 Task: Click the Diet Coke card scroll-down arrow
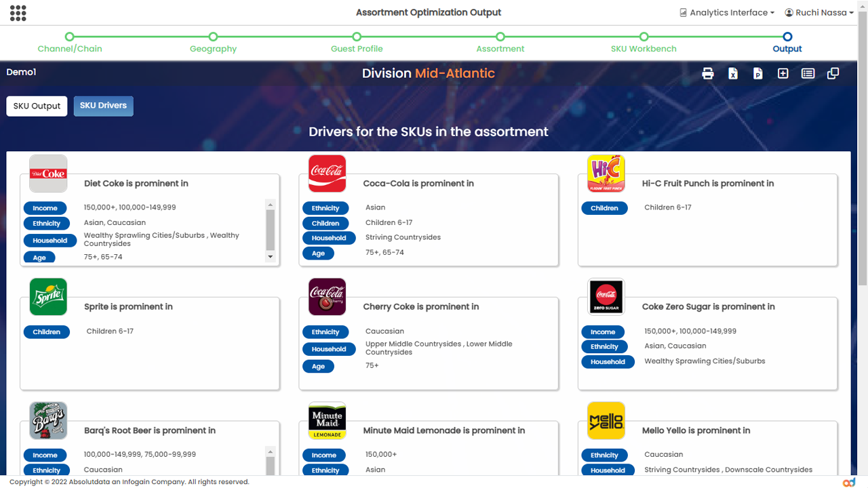coord(271,257)
